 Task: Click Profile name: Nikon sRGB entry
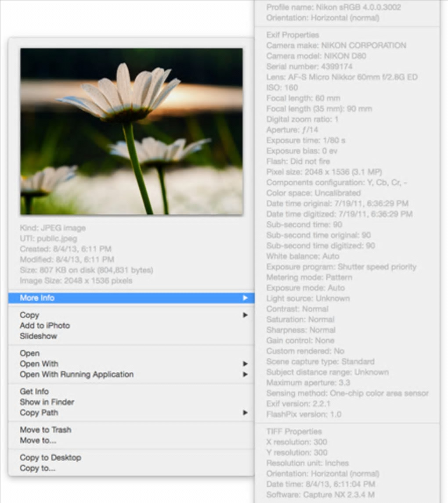point(333,7)
